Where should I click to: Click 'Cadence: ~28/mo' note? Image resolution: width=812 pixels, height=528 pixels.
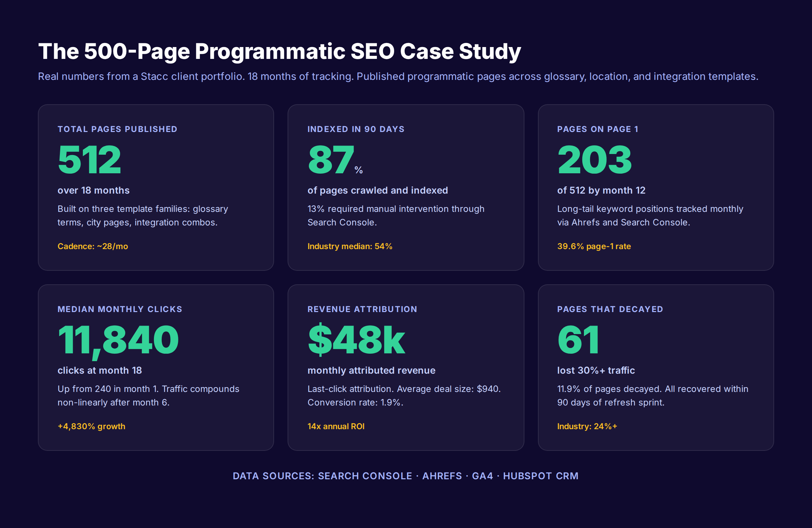[93, 246]
